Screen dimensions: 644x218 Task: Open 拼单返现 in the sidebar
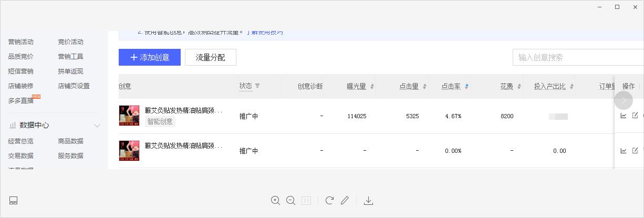(x=70, y=71)
